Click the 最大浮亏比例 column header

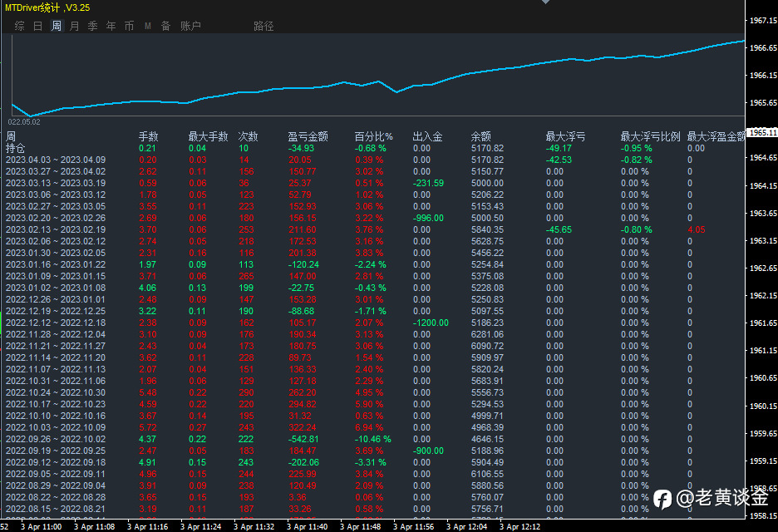[x=651, y=136]
